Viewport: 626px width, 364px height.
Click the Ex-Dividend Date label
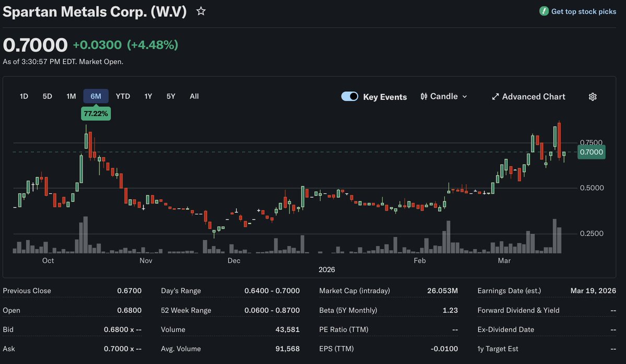coord(506,329)
